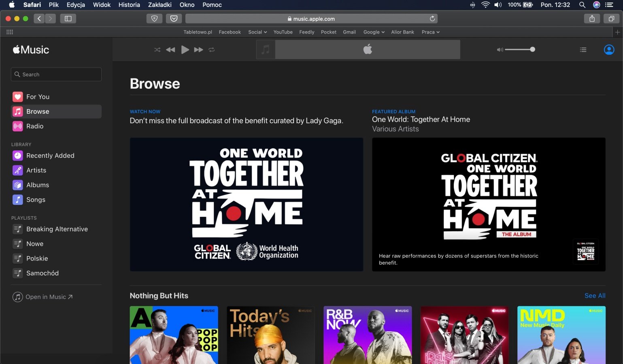The height and width of the screenshot is (364, 623).
Task: Open the Safari Share button
Action: [x=592, y=19]
